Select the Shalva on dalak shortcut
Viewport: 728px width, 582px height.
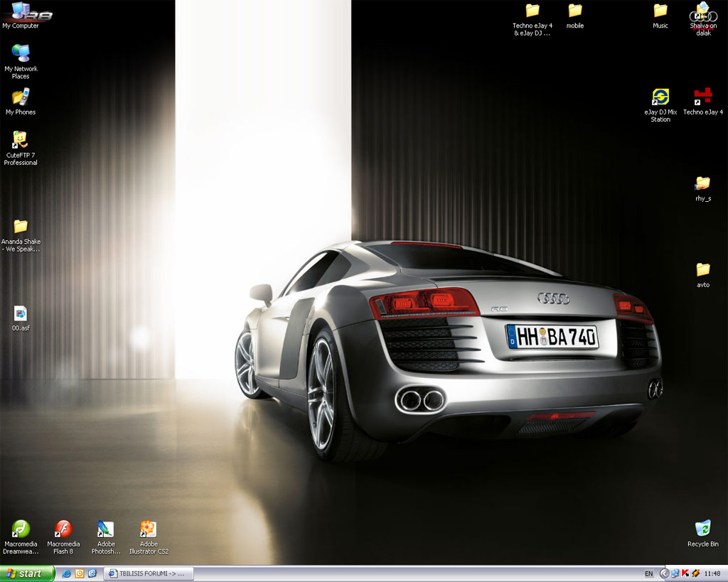[703, 19]
